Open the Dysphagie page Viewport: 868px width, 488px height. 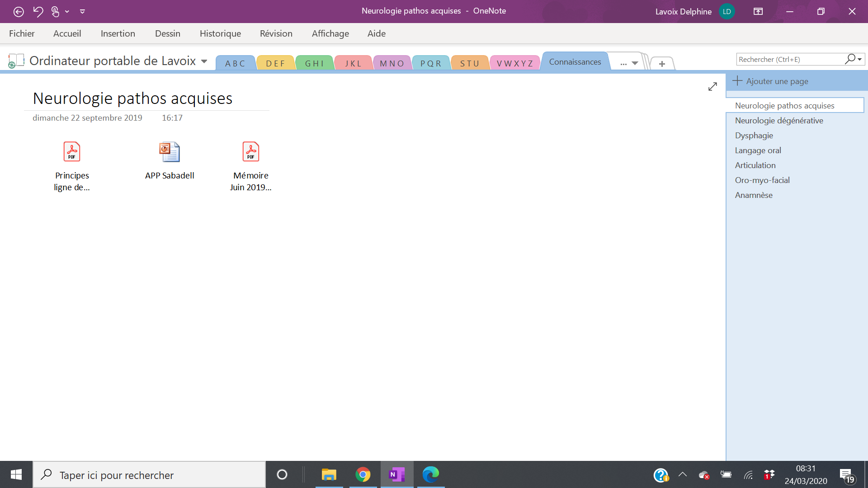pos(795,136)
